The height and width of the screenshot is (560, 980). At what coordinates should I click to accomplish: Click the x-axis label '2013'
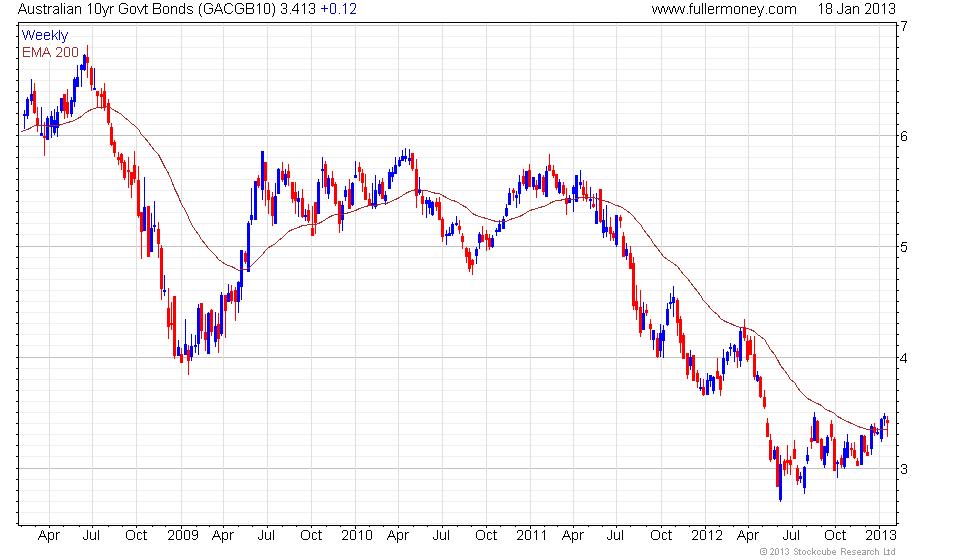point(881,536)
